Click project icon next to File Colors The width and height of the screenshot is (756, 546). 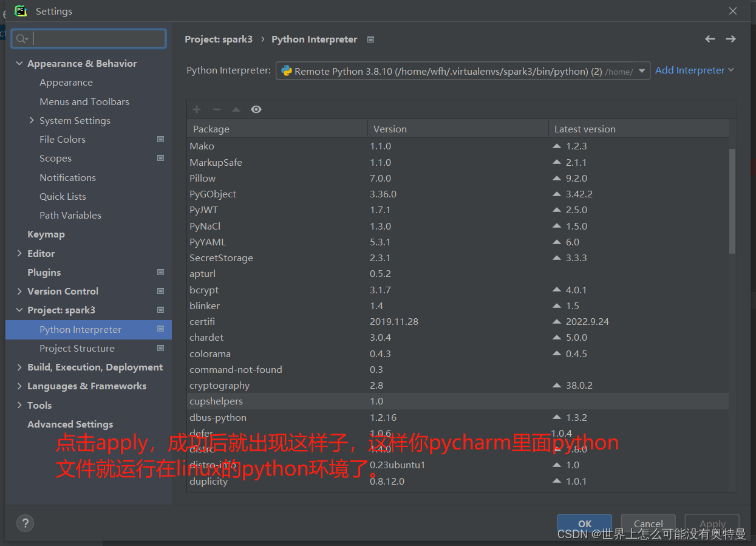(x=160, y=139)
